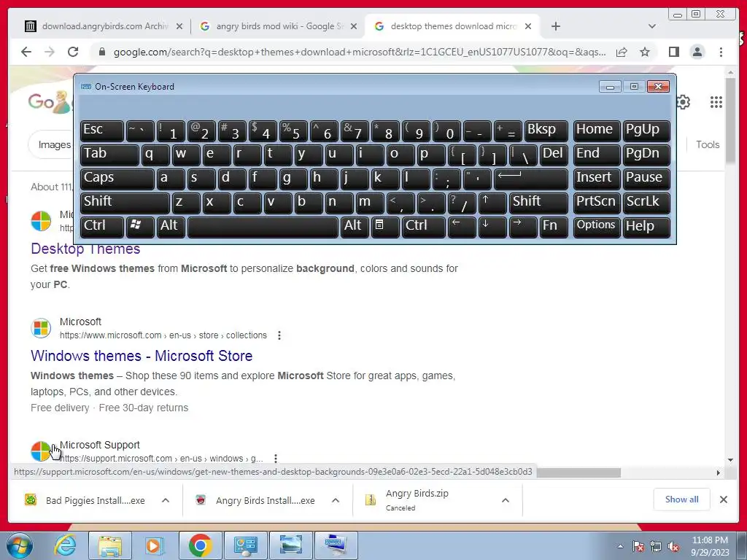Expand Angry Birds.zip download options

pyautogui.click(x=506, y=500)
